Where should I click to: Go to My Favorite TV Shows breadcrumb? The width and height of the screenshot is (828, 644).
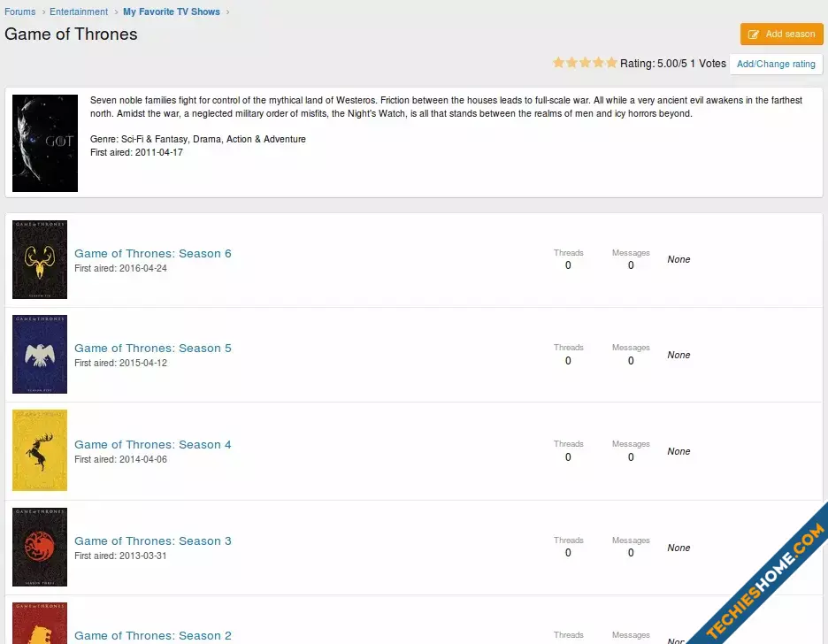pyautogui.click(x=172, y=11)
